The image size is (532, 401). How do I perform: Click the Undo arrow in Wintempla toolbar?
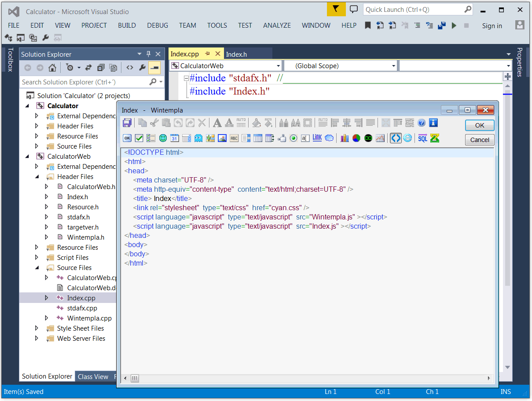click(x=178, y=123)
